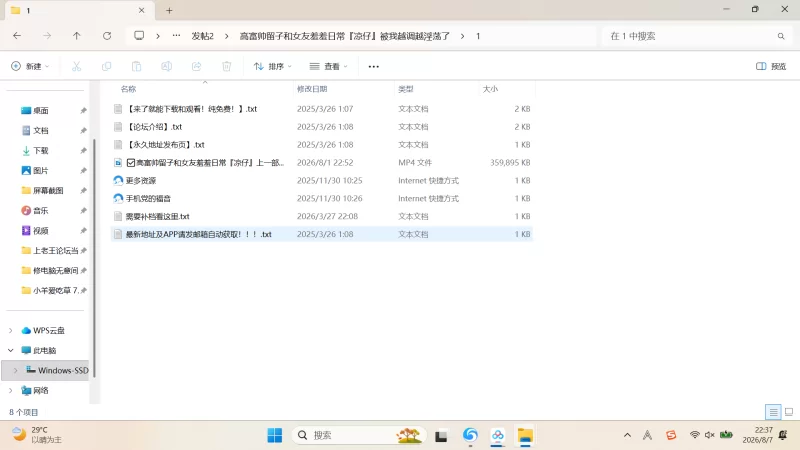Navigate to the 发帖2 breadcrumb folder

[203, 36]
